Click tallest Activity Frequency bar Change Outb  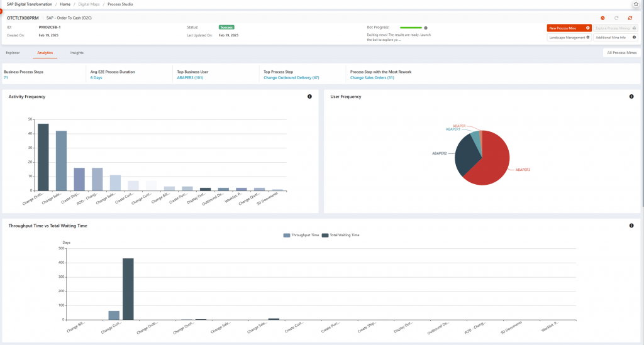[x=43, y=157]
